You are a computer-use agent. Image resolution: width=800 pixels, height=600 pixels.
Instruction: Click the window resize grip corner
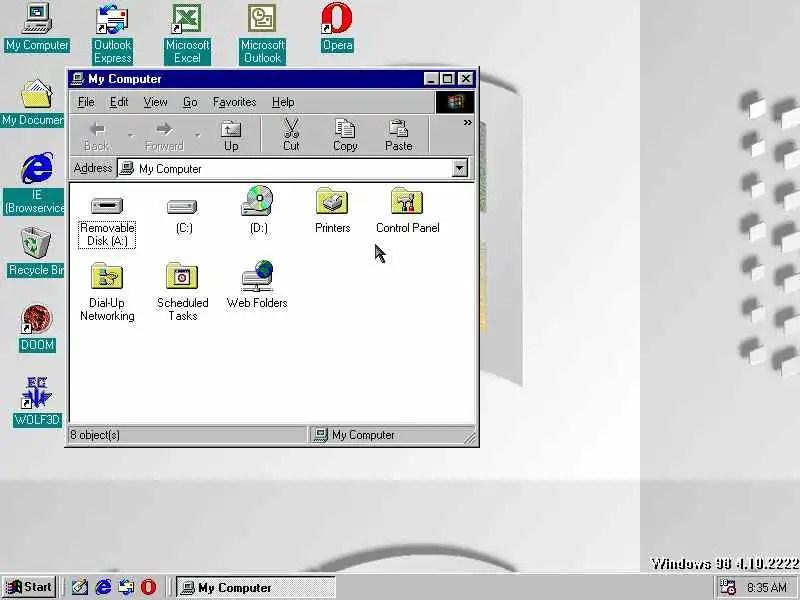click(470, 437)
